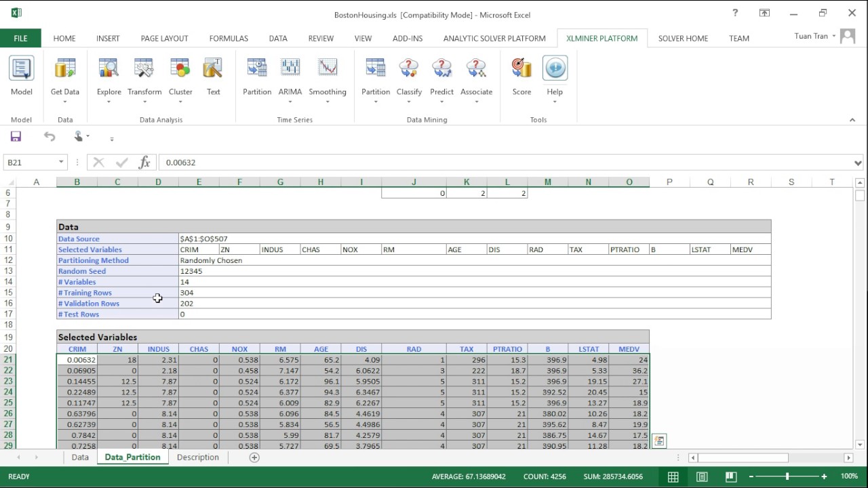Click the 100% zoom level
Image resolution: width=868 pixels, height=488 pixels.
pos(849,476)
